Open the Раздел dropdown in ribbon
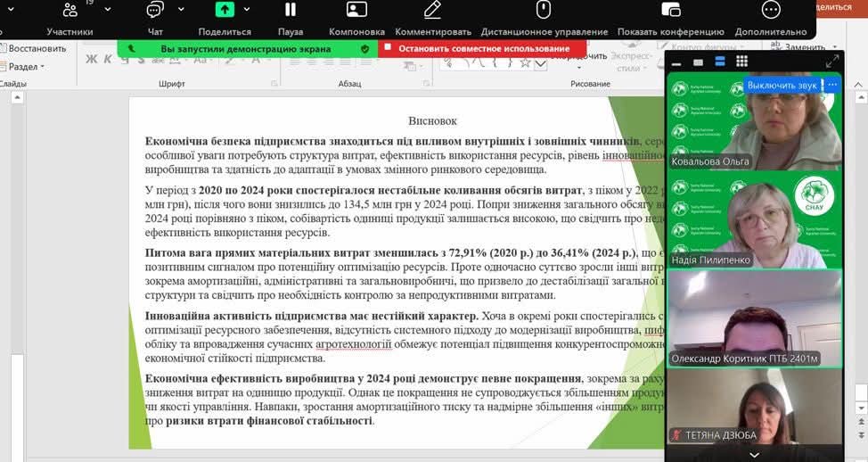 coord(25,67)
